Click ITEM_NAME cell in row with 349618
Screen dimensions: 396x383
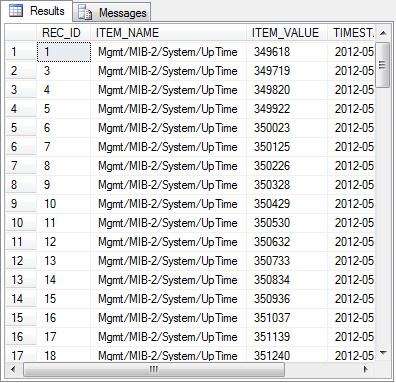coord(168,52)
